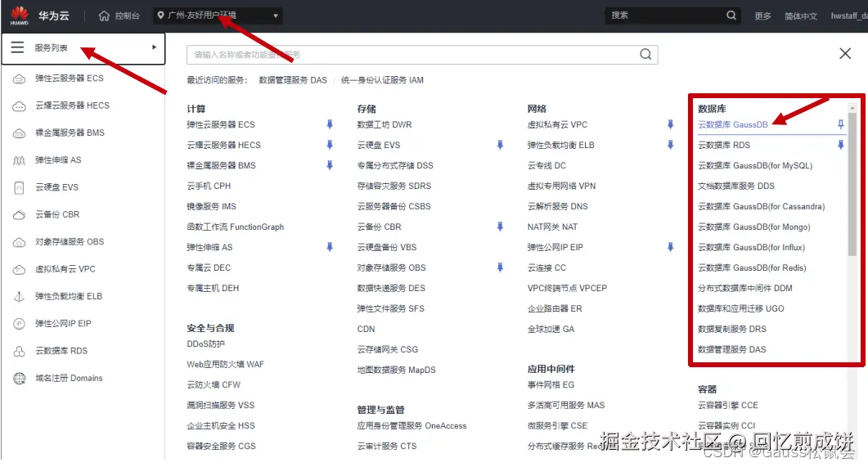This screenshot has width=868, height=467.
Task: Open 全球加速 GA
Action: pyautogui.click(x=551, y=330)
